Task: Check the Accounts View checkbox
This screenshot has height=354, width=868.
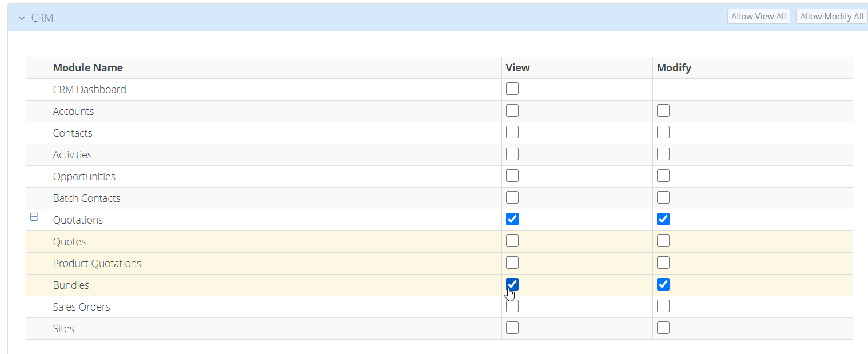Action: click(512, 111)
